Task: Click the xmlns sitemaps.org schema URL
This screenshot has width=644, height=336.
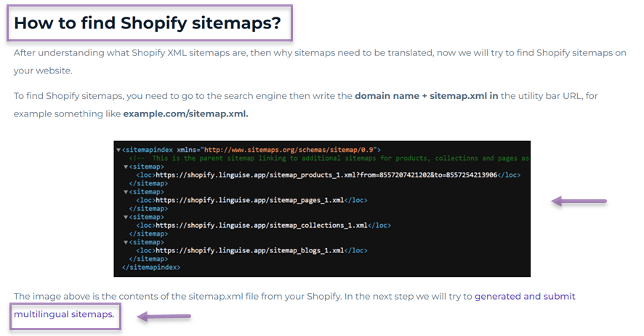Action: pyautogui.click(x=290, y=150)
